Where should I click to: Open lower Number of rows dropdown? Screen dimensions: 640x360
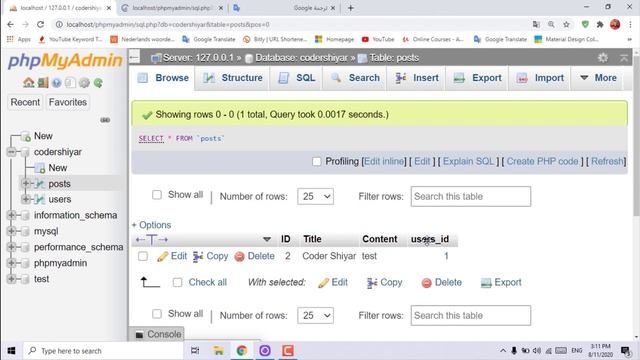(x=316, y=316)
